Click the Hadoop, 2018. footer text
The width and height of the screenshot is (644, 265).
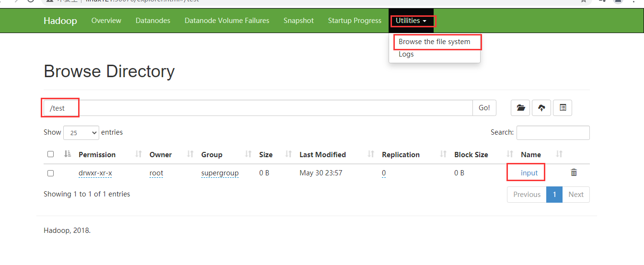click(67, 230)
